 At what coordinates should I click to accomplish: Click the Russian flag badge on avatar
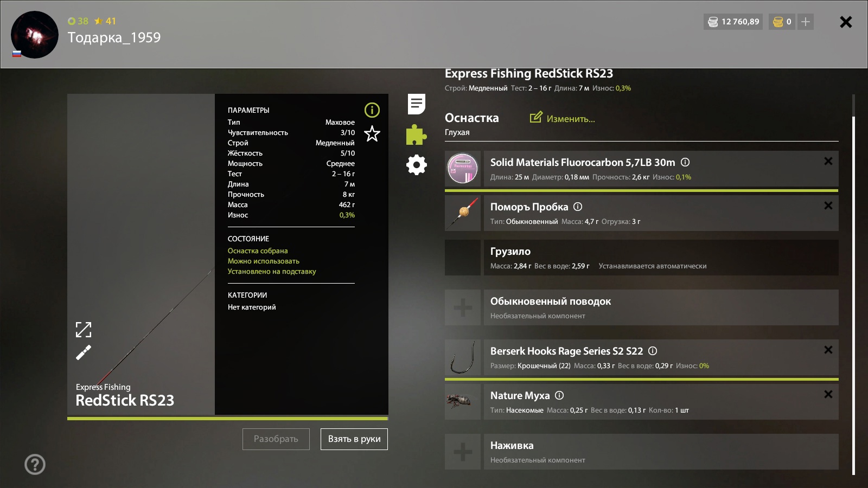pos(17,54)
